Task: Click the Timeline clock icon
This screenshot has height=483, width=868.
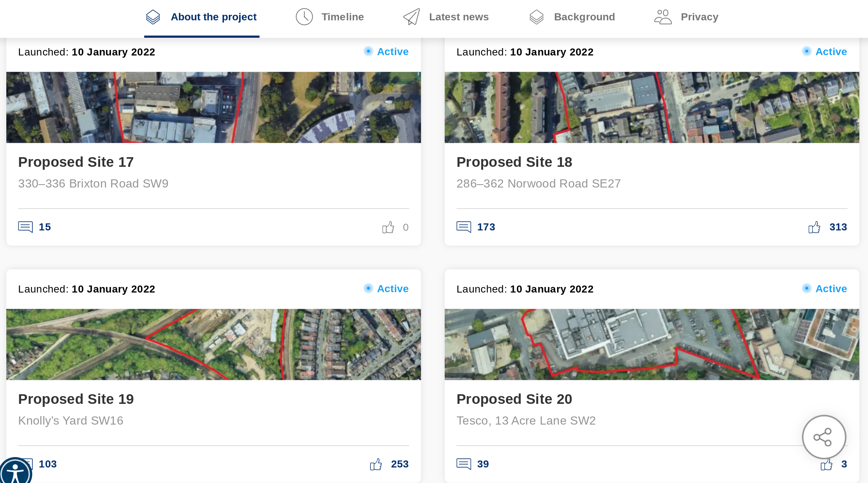Action: pos(304,17)
